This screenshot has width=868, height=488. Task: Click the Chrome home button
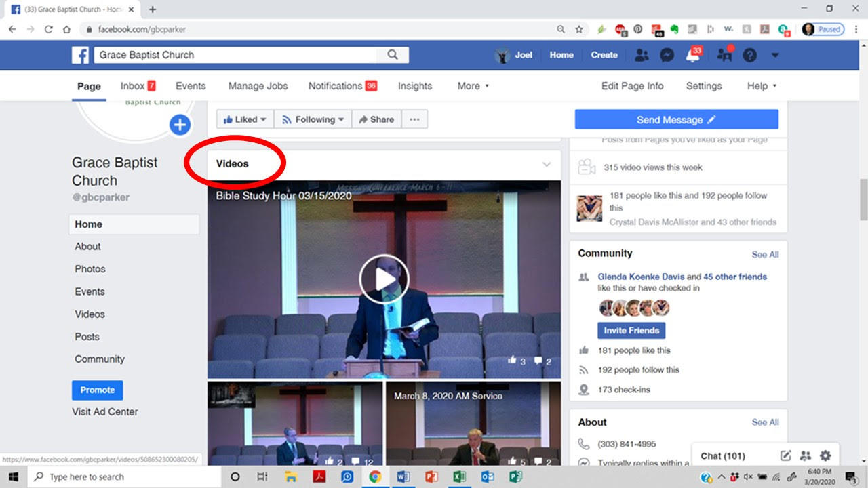(66, 29)
